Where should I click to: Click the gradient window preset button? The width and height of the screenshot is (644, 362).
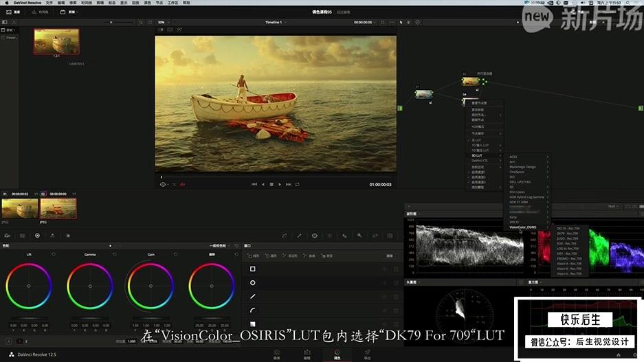pos(327,256)
